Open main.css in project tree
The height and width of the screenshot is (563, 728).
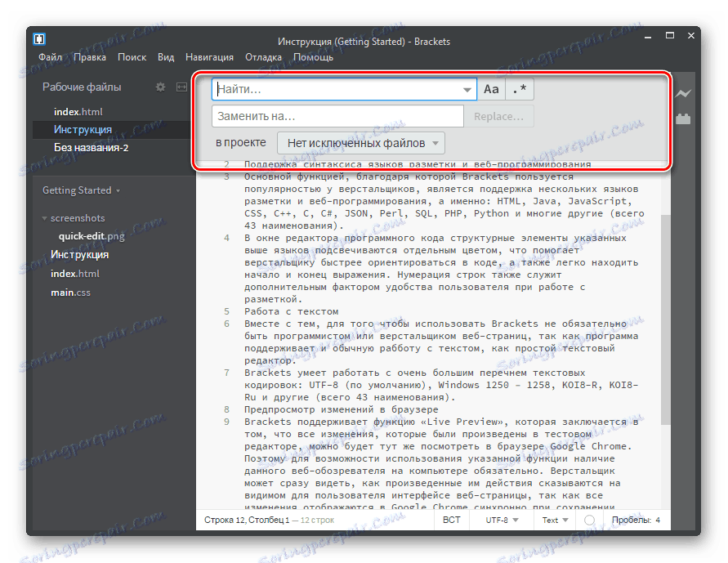tap(70, 293)
